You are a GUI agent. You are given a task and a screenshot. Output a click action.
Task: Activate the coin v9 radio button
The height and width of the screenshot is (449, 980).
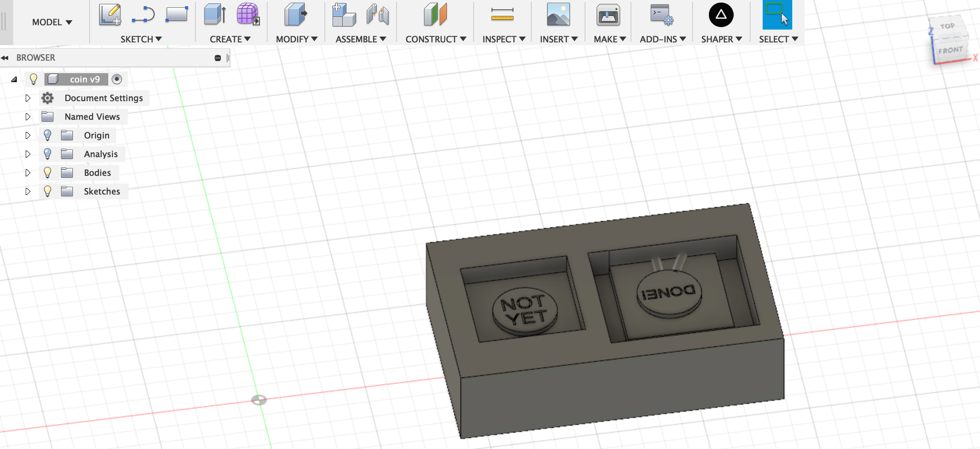(117, 79)
